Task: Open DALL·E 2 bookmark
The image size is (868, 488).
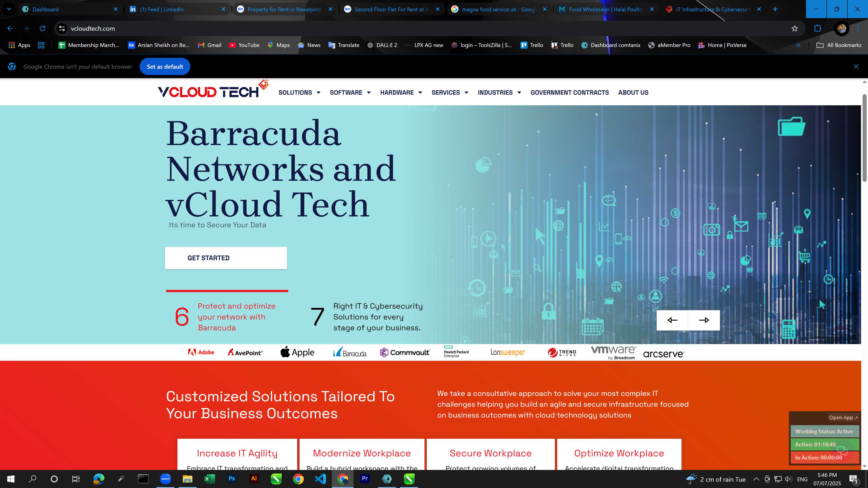Action: pos(382,45)
